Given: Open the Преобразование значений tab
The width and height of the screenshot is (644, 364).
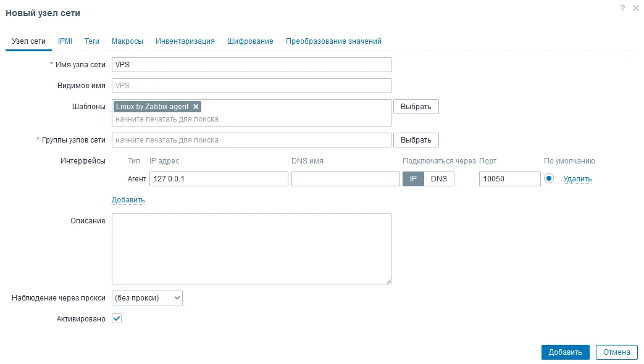Looking at the screenshot, I should click(333, 41).
